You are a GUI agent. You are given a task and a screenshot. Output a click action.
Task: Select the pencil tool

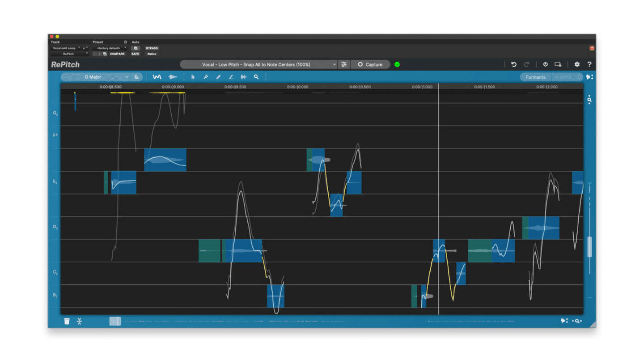218,77
